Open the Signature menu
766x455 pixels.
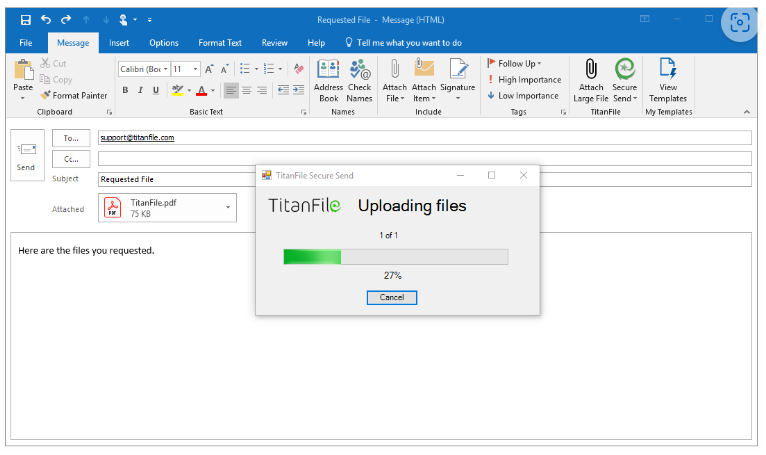[458, 80]
